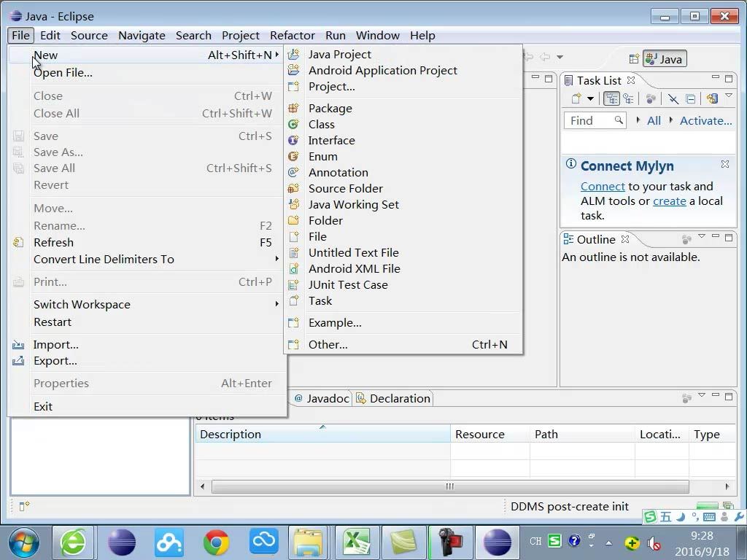Click the scrollbar right arrow in Problems

(727, 486)
